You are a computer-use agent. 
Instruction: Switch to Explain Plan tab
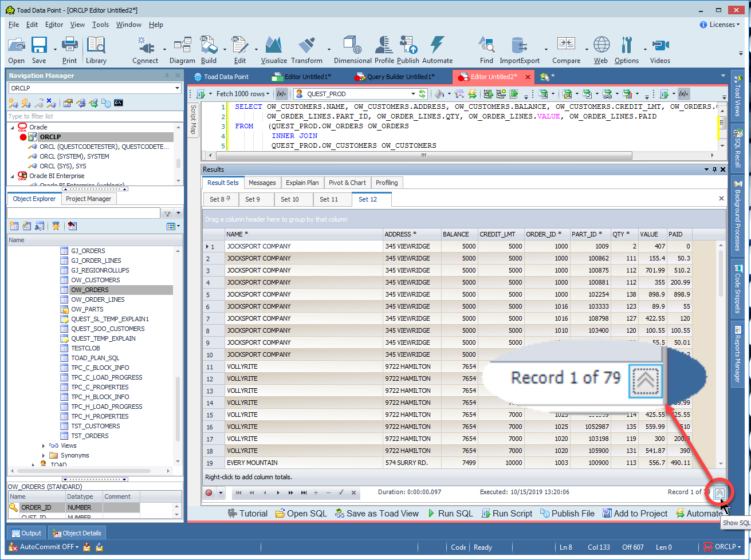pos(302,183)
